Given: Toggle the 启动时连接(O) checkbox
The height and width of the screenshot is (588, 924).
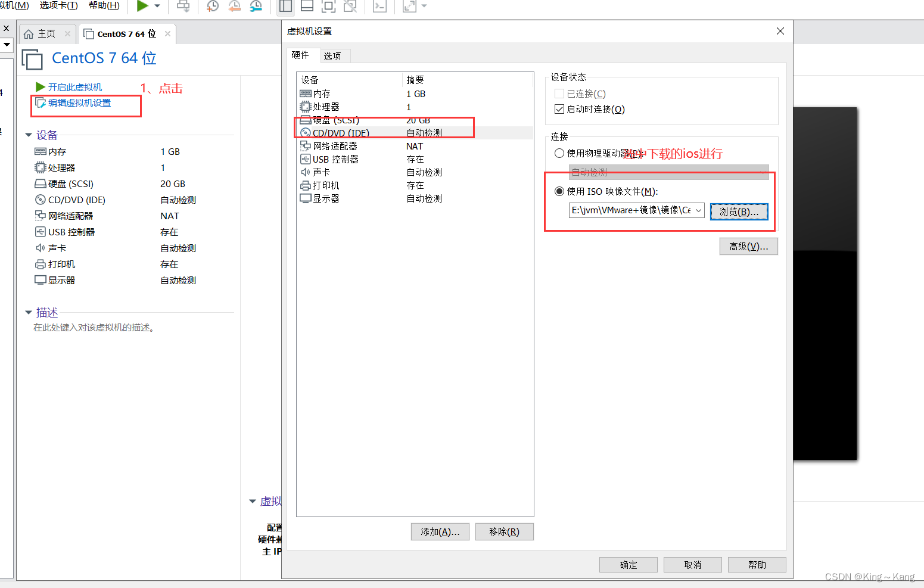Looking at the screenshot, I should [x=559, y=109].
